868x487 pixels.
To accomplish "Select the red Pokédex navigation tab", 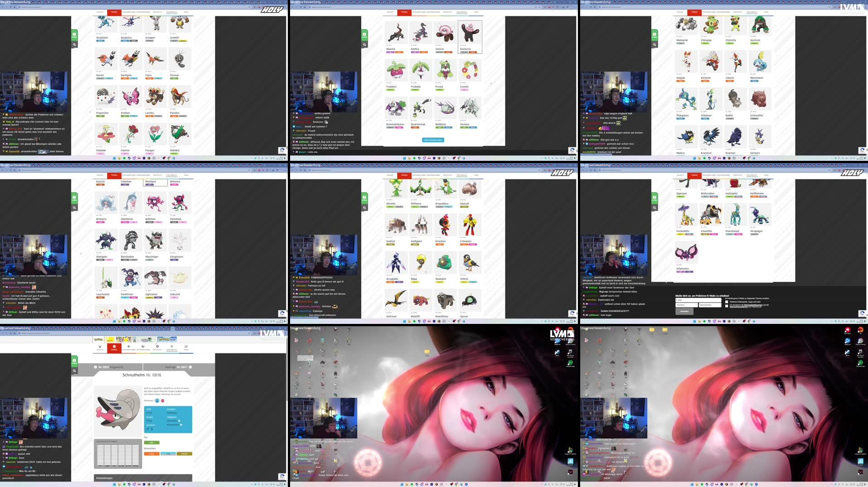I will (114, 348).
